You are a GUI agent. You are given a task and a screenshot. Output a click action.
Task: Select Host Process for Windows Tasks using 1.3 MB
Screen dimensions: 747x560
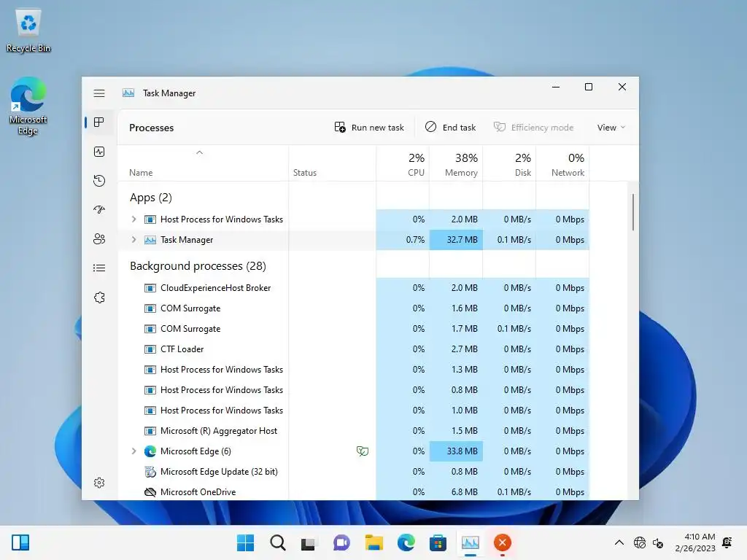coord(354,370)
